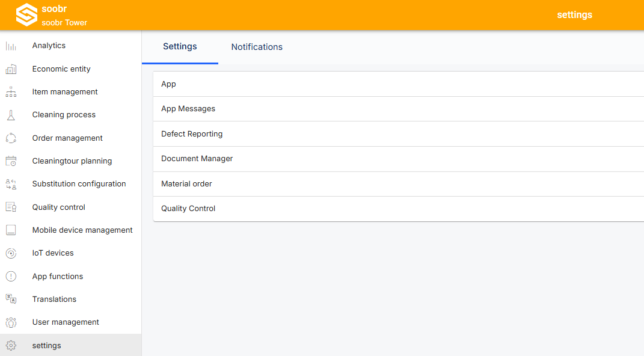Click the Substitution configuration people-swap icon
The image size is (644, 356).
point(11,184)
